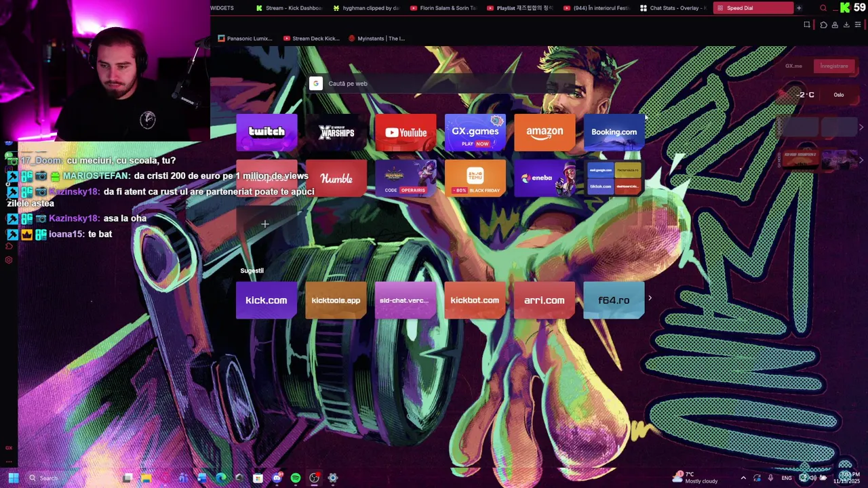Switch to Stream - Kick Dashboard tab
868x488 pixels.
(x=289, y=8)
